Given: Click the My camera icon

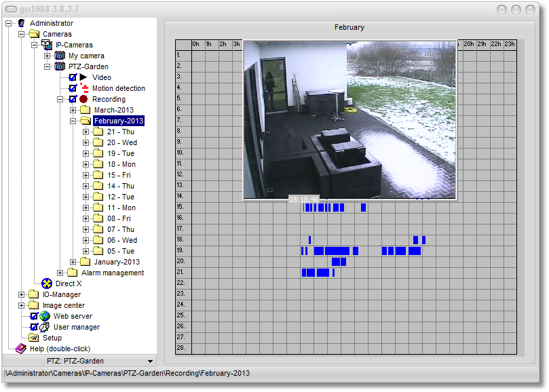Looking at the screenshot, I should pos(60,56).
